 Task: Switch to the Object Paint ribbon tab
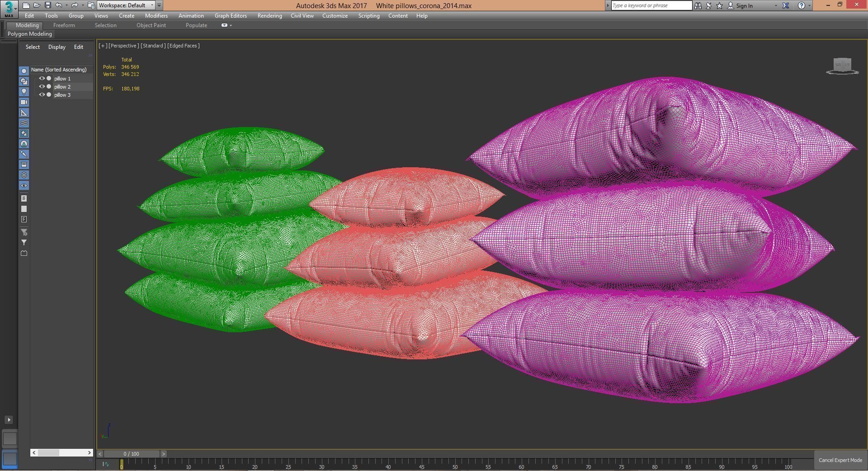coord(151,25)
